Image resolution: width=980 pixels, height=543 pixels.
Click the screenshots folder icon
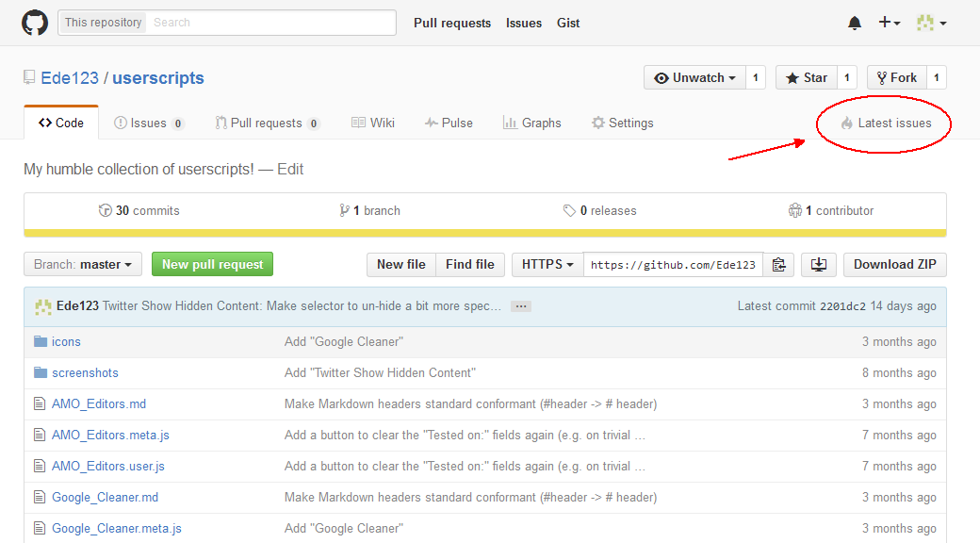[41, 373]
